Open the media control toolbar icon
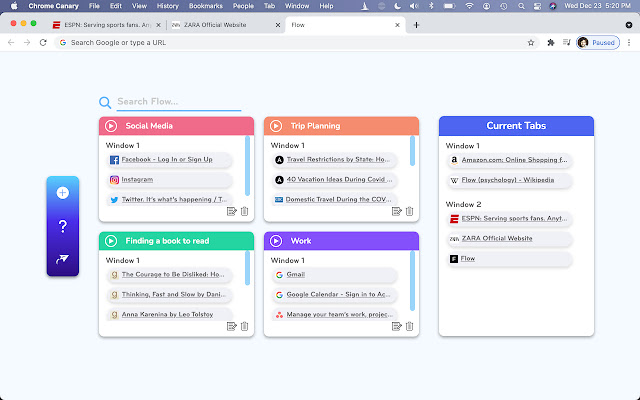The image size is (640, 400). tap(567, 42)
